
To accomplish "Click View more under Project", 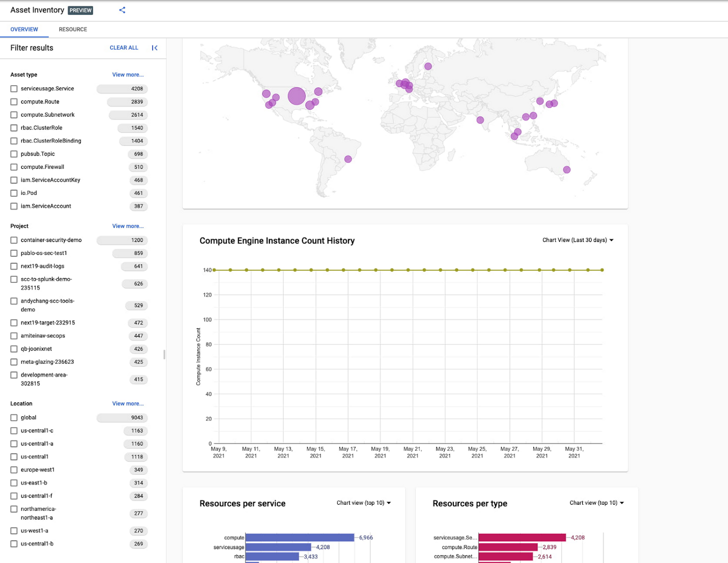I will (x=127, y=226).
